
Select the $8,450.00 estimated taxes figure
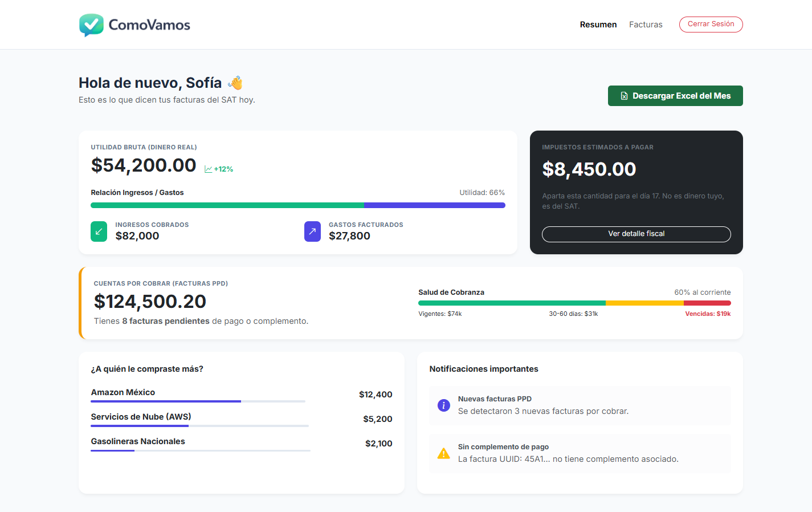[589, 169]
